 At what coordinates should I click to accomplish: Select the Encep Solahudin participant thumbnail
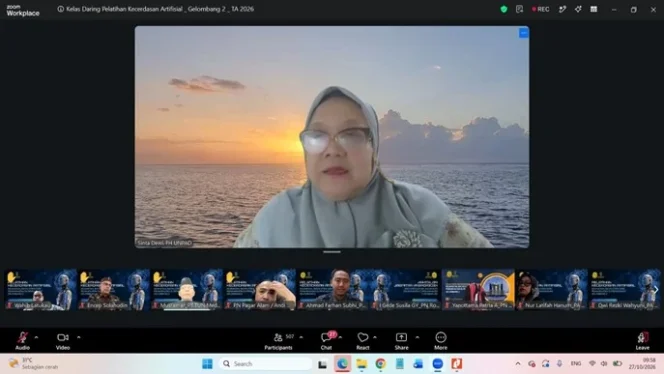[113, 289]
